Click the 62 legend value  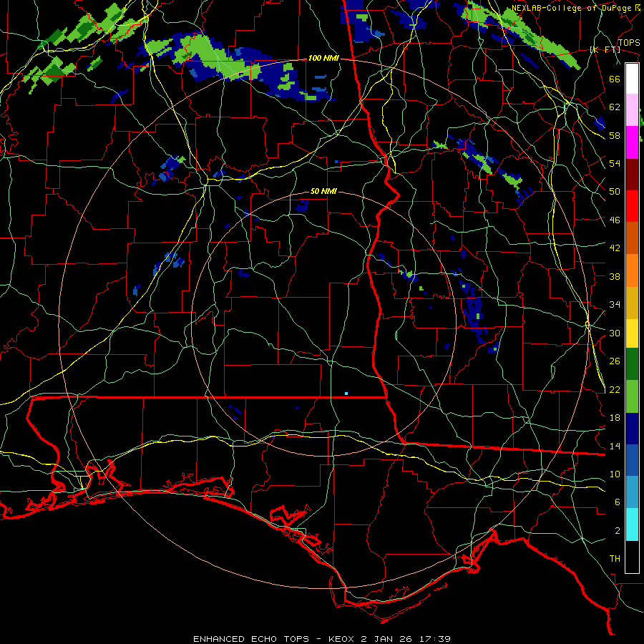pyautogui.click(x=615, y=107)
